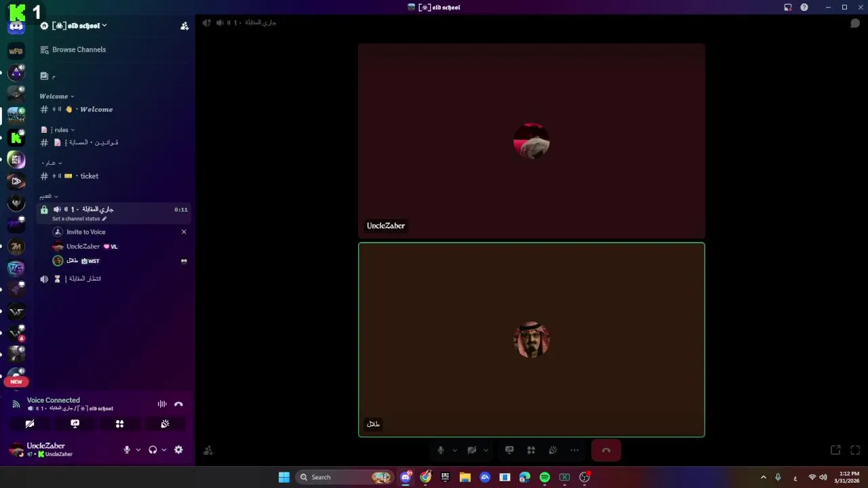Disconnect using phone icon beside Voice Connected
The image size is (868, 488).
pos(178,404)
